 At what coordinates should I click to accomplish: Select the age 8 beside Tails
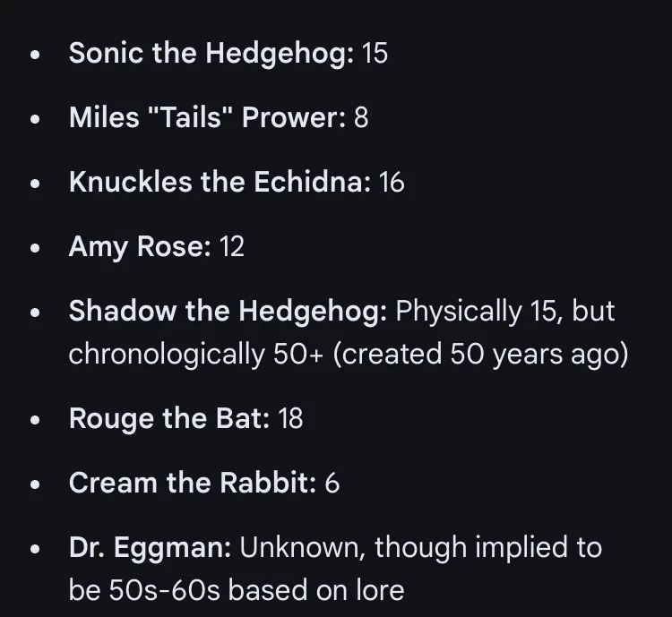[361, 118]
